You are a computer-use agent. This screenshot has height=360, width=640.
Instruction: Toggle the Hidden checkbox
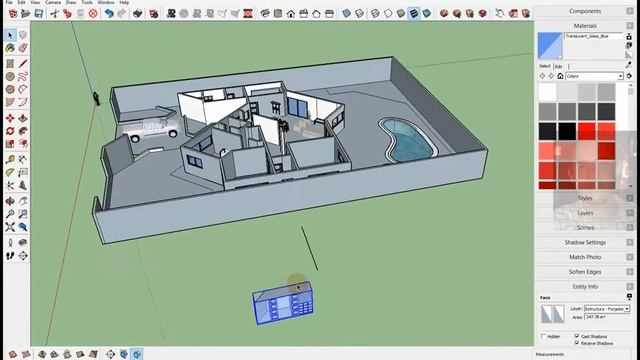[x=543, y=336]
